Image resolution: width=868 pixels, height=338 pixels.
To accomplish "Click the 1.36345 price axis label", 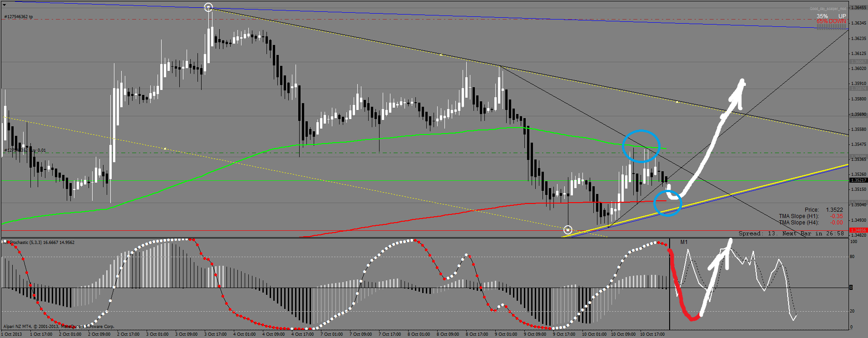I will click(858, 23).
